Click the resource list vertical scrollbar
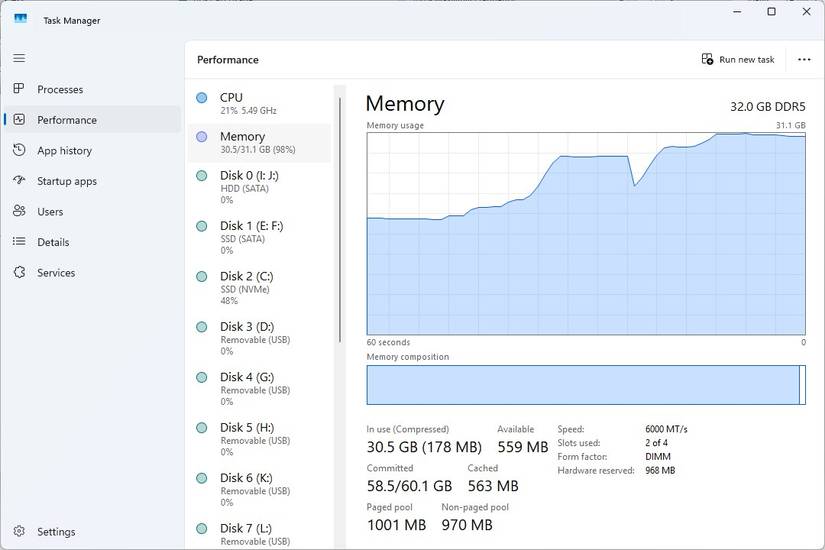This screenshot has width=825, height=550. click(340, 220)
